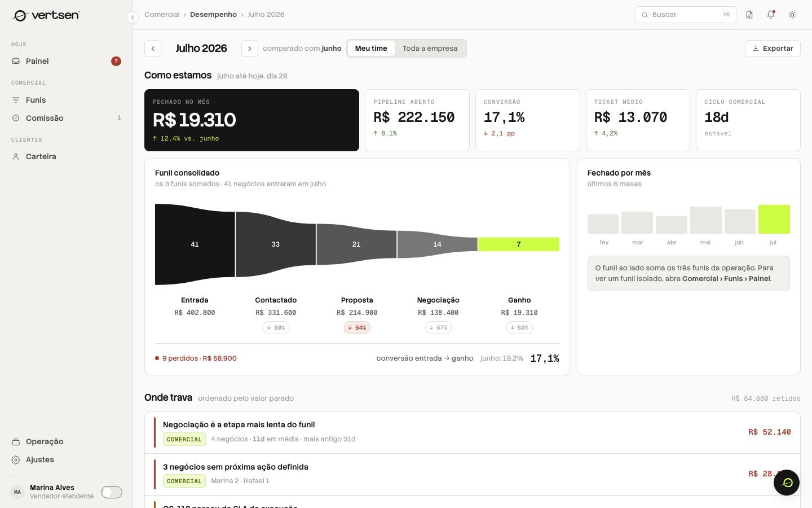Select the Meu time tab
The height and width of the screenshot is (508, 812).
tap(371, 49)
